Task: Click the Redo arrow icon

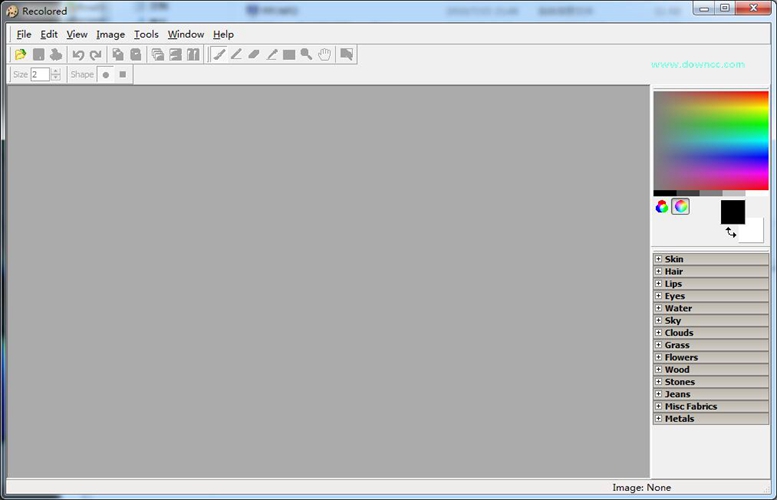Action: (x=96, y=55)
